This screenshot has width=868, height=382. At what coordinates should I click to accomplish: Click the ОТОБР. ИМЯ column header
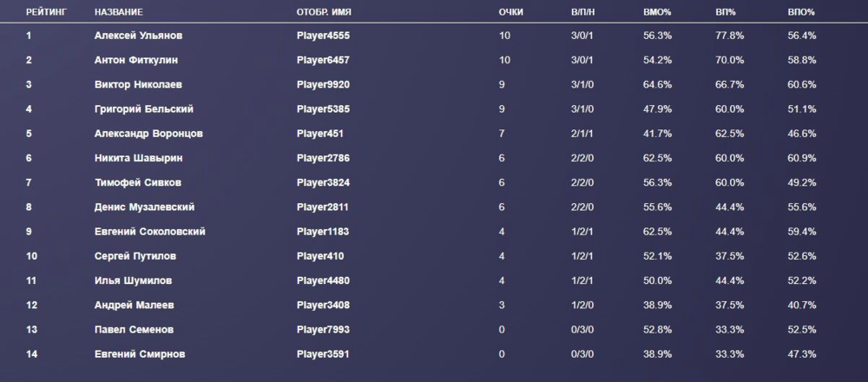point(329,12)
